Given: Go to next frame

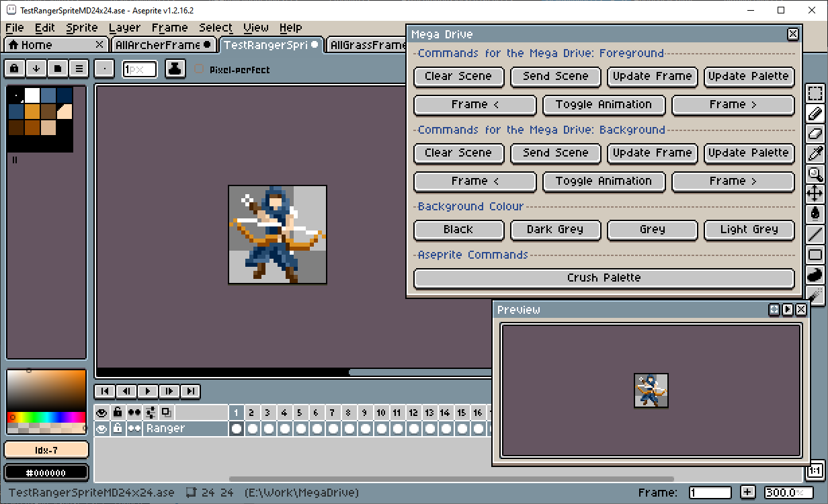Looking at the screenshot, I should point(169,391).
